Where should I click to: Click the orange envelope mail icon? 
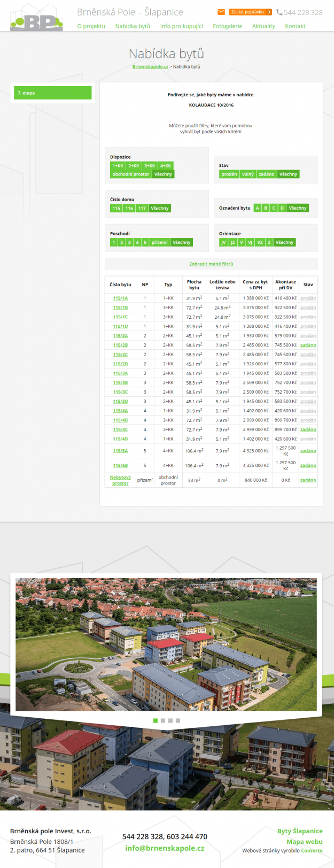pyautogui.click(x=221, y=12)
